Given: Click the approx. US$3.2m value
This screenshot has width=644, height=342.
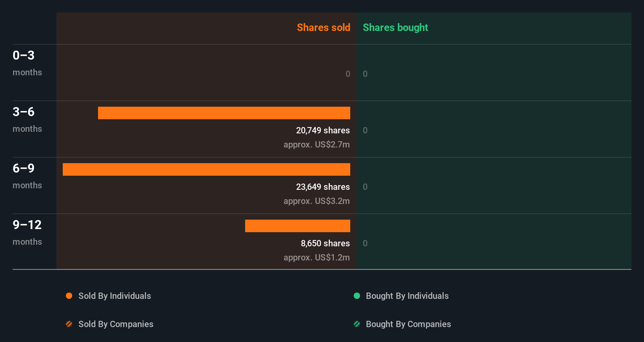Looking at the screenshot, I should click(x=317, y=201).
